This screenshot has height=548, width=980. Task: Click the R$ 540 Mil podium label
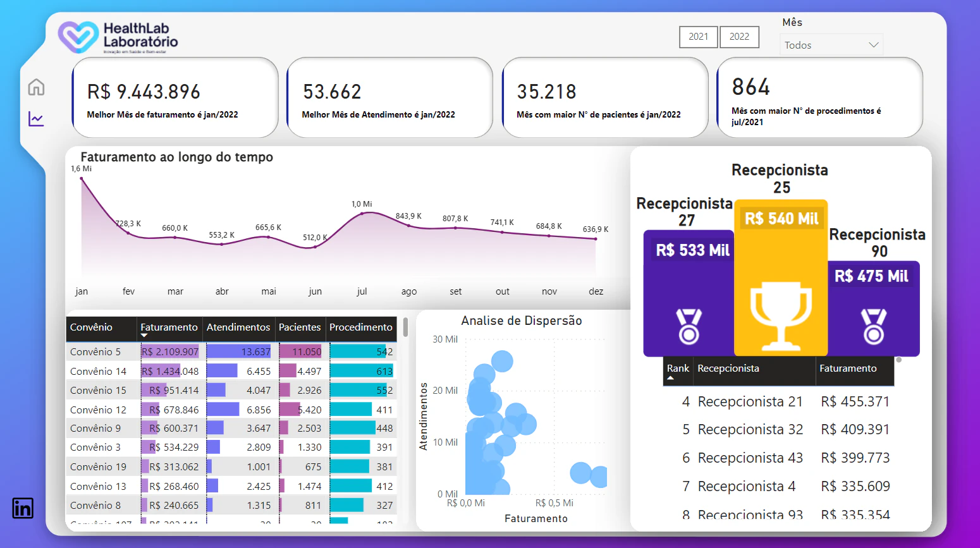point(781,219)
